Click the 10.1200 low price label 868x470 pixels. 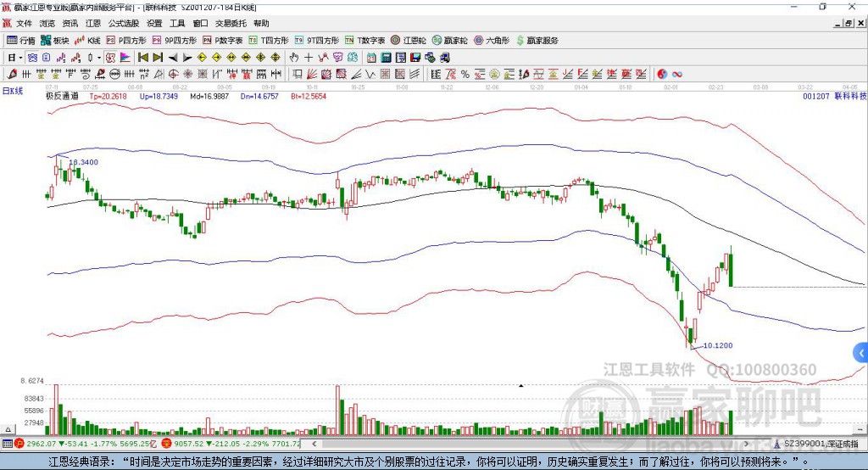pos(718,345)
